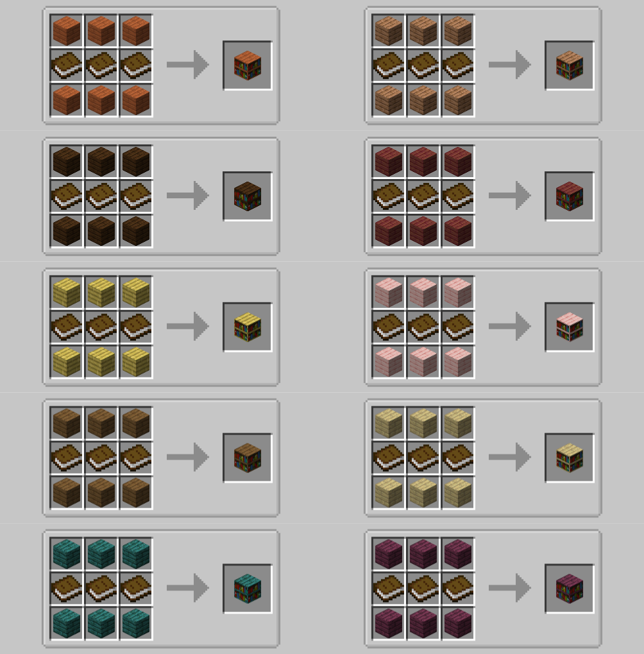Select the jungle-colored bookshelf result slot
This screenshot has height=654, width=644.
pos(570,65)
